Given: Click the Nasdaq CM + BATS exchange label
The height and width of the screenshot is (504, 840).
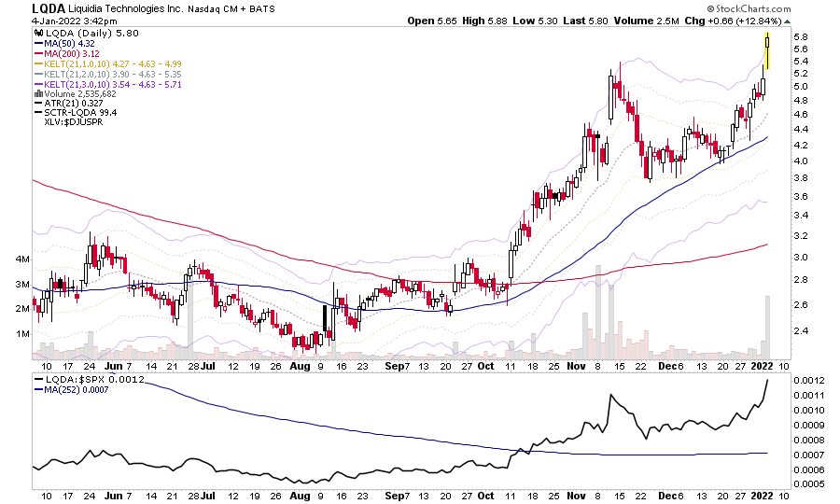Looking at the screenshot, I should [231, 9].
